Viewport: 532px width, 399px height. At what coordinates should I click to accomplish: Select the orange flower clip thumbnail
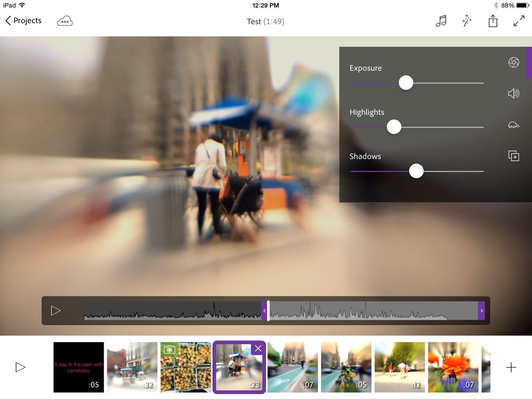pos(453,367)
